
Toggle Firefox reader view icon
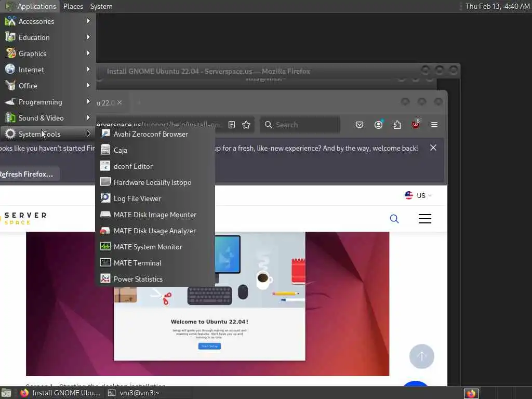pyautogui.click(x=232, y=125)
